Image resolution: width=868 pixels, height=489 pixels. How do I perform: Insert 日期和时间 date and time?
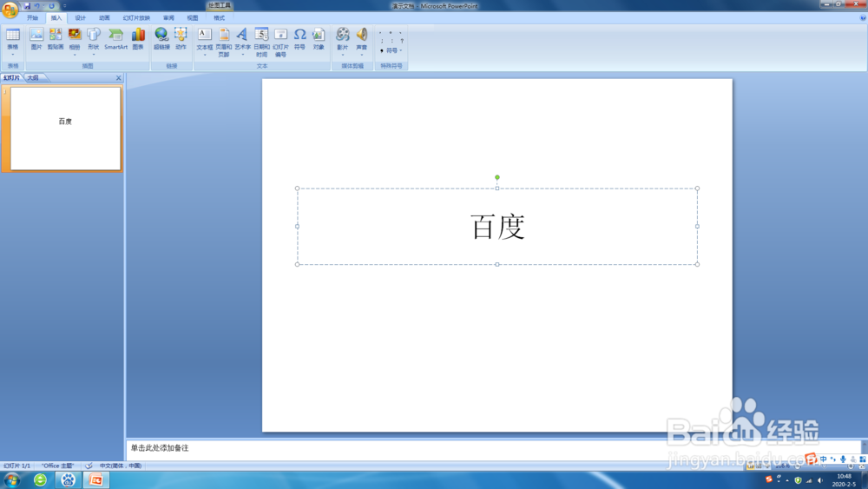click(262, 42)
